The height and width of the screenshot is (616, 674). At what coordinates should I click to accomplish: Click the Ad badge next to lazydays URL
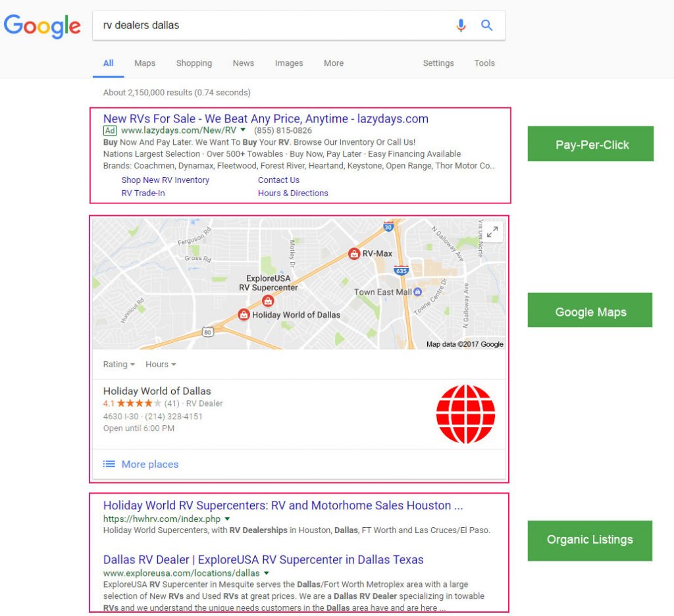pyautogui.click(x=110, y=130)
